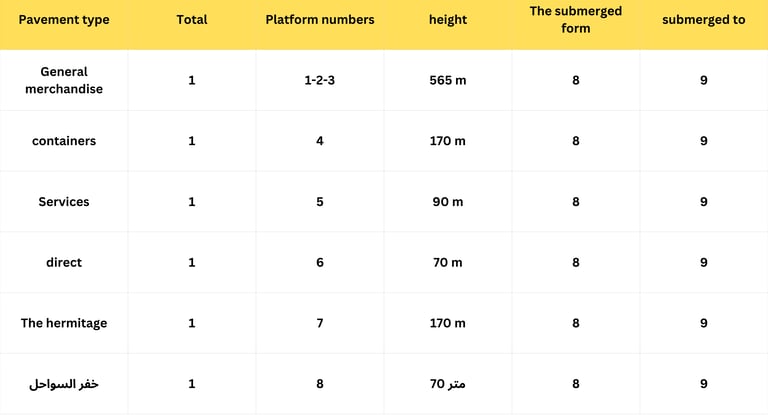Select the "containers" row label

tap(64, 141)
